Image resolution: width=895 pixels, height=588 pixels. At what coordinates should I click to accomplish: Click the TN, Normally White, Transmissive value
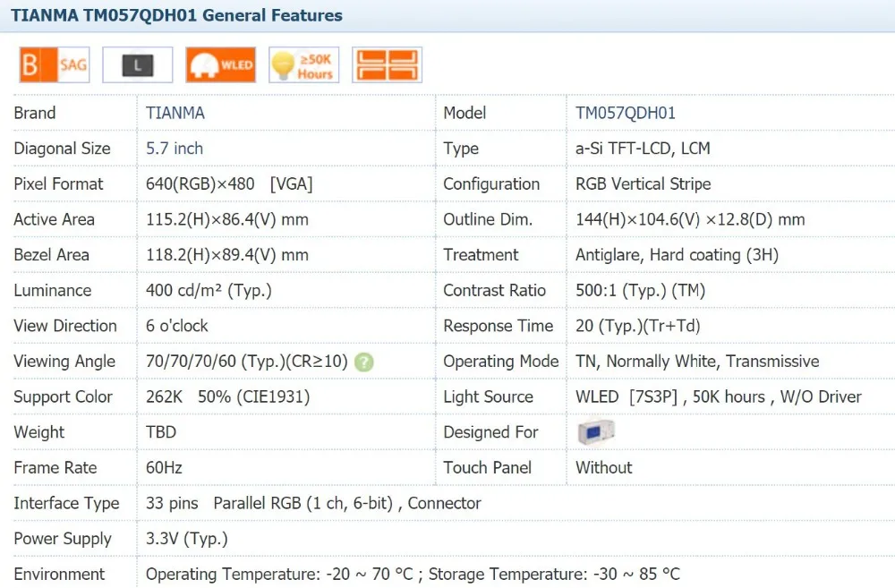click(x=697, y=362)
